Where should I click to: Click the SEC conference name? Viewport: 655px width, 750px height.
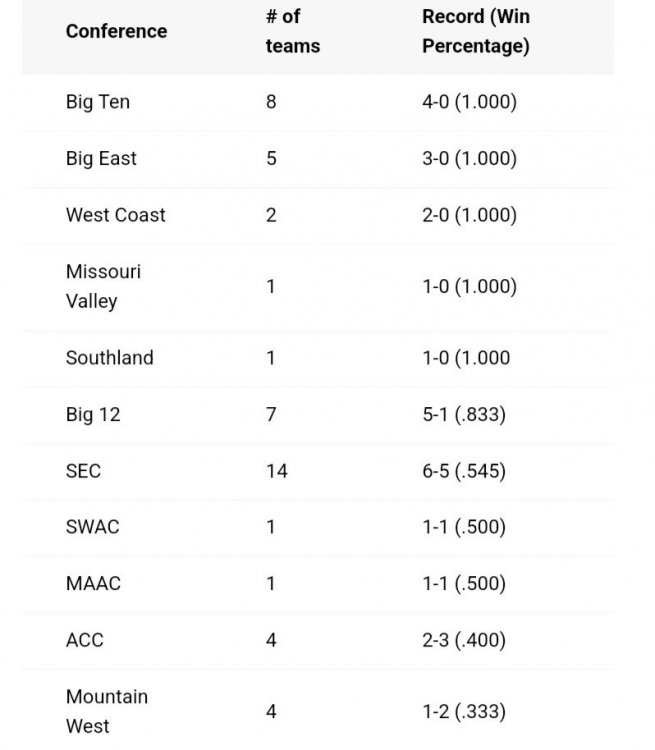pos(84,470)
